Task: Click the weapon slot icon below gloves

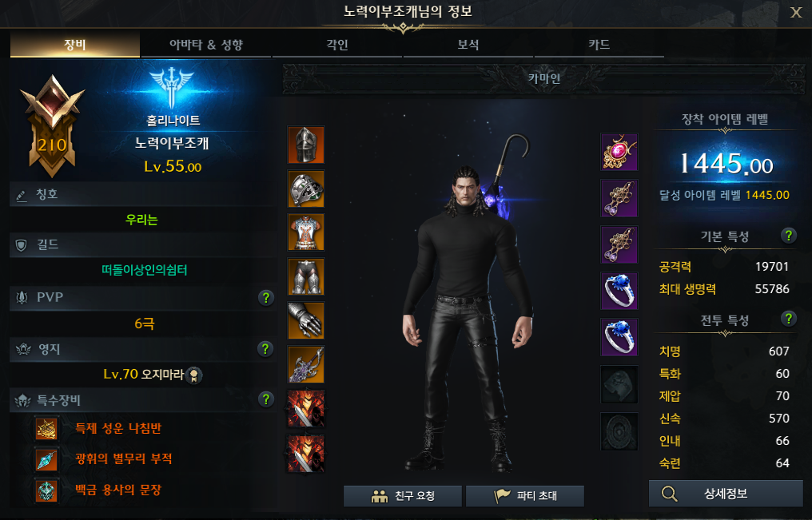Action: [x=306, y=365]
